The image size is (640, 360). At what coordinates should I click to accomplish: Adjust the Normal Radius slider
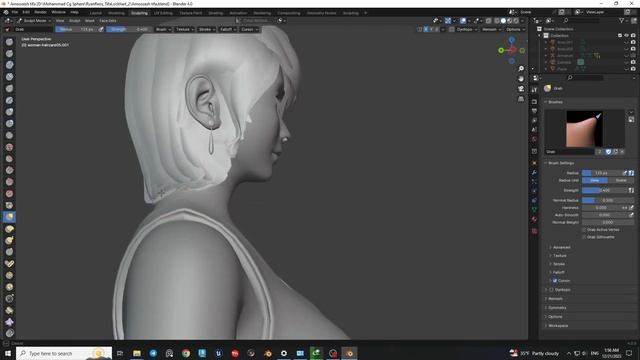[608, 200]
